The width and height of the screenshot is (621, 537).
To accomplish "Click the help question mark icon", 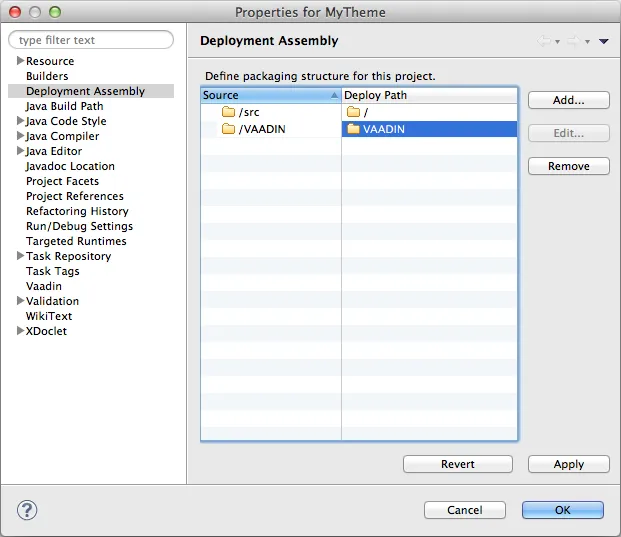I will (27, 510).
